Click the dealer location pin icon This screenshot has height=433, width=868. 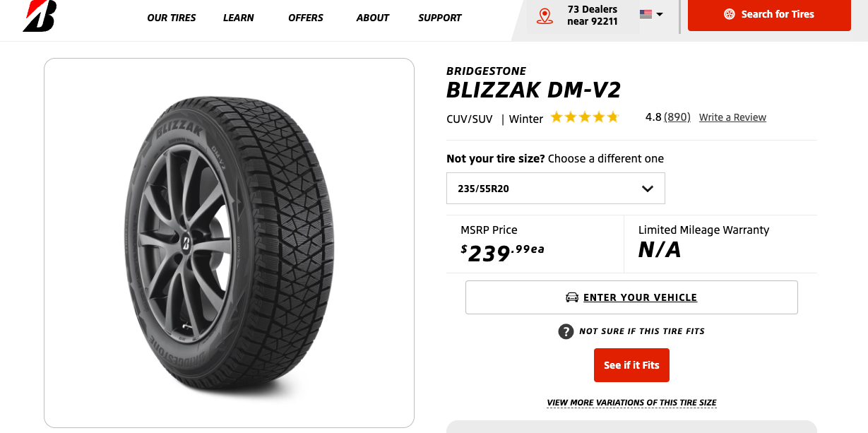click(545, 16)
